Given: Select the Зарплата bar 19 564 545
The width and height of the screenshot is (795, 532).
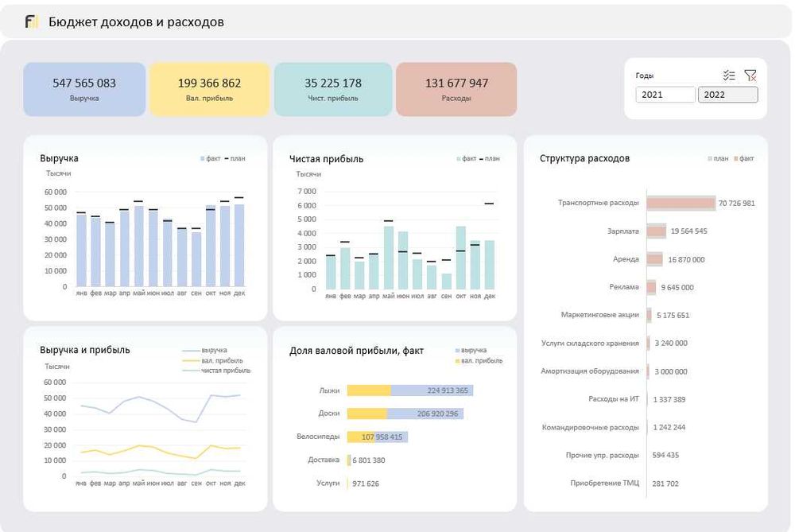Looking at the screenshot, I should (x=657, y=231).
